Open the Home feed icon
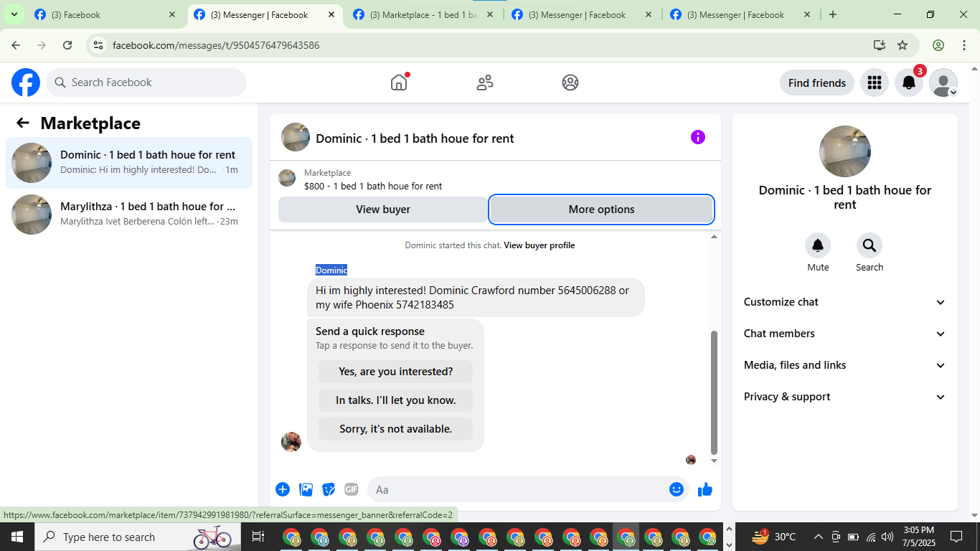Screen dimensions: 980x551 pyautogui.click(x=399, y=83)
